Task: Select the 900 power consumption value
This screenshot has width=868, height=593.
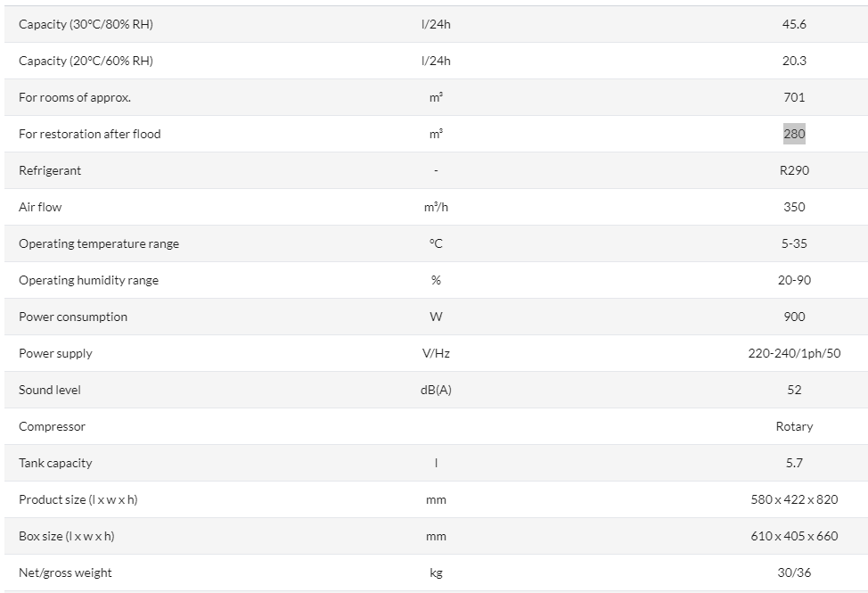Action: point(794,317)
